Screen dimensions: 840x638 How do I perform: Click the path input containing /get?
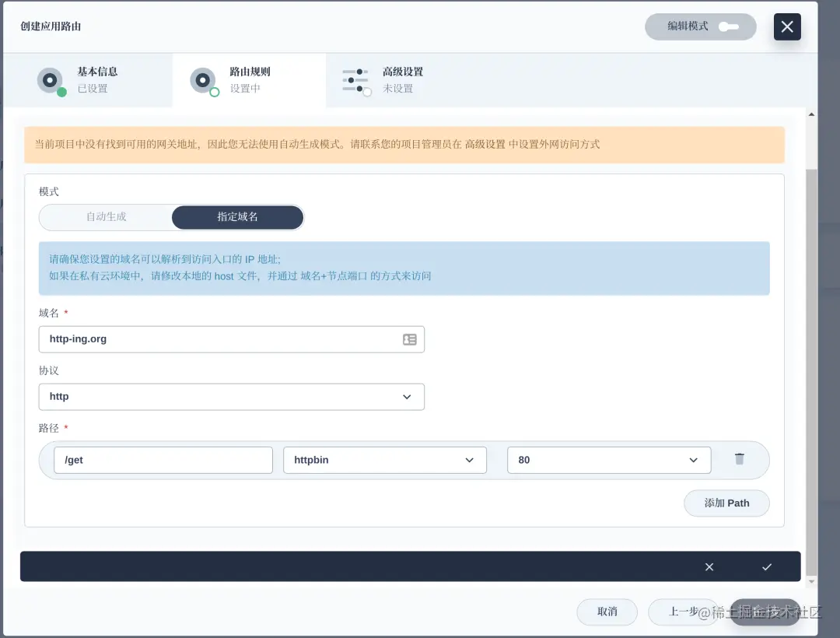click(x=163, y=460)
